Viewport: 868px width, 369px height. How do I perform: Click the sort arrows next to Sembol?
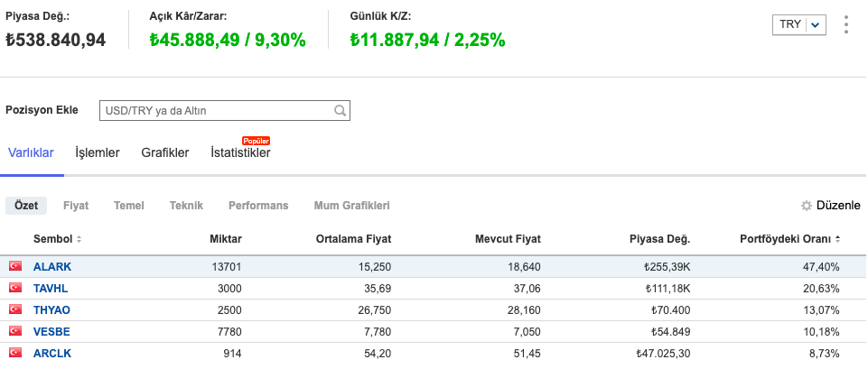click(x=79, y=239)
